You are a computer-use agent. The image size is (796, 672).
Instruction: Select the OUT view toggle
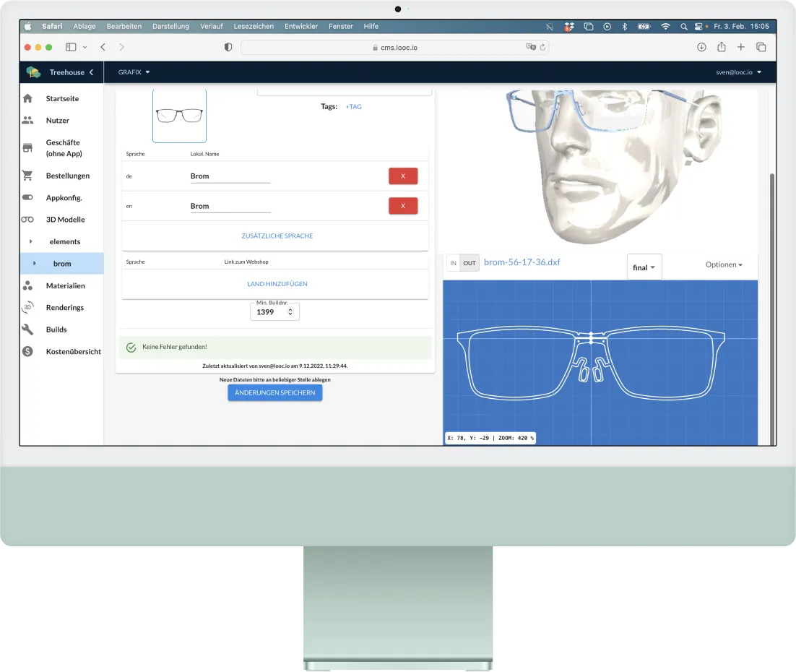(x=470, y=263)
